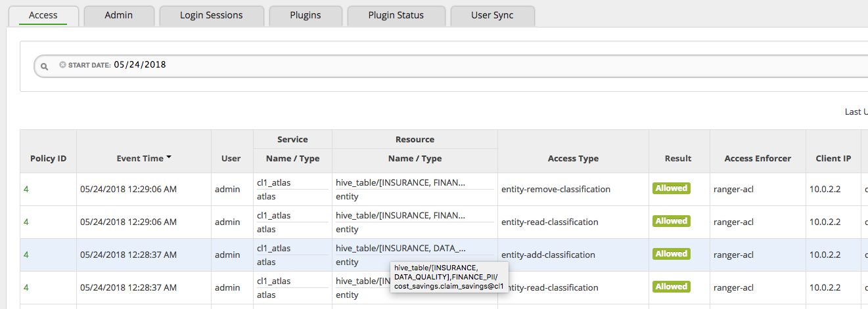
Task: Sort by Event Time using the caret arrow
Action: 169,157
